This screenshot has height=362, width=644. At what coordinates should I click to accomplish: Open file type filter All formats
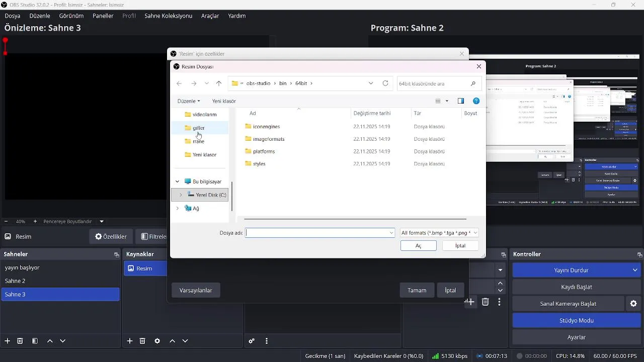coord(439,233)
